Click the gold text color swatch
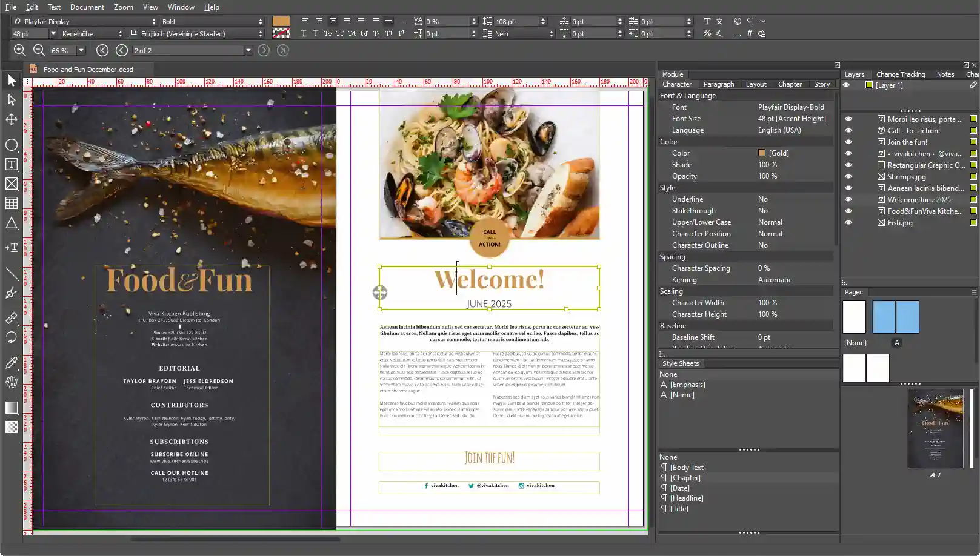The height and width of the screenshot is (556, 980). [x=281, y=21]
